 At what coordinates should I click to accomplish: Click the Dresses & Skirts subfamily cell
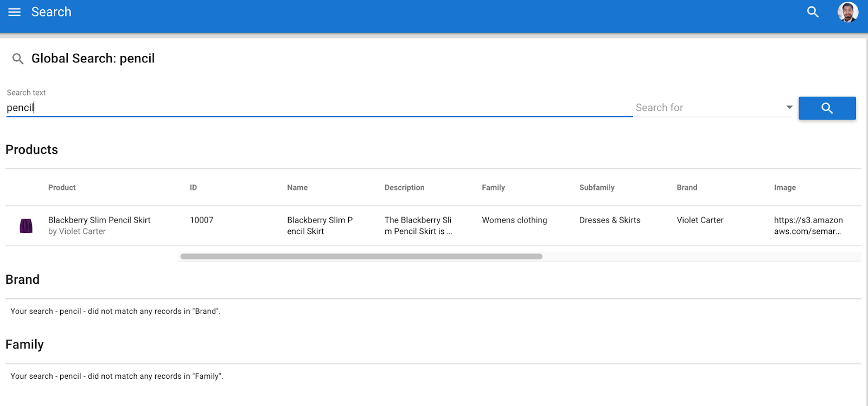[x=610, y=220]
